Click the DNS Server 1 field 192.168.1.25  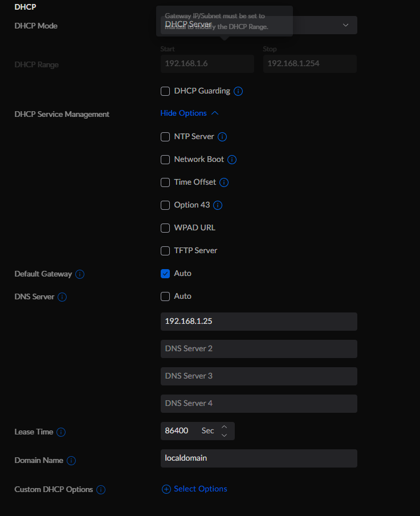click(259, 322)
